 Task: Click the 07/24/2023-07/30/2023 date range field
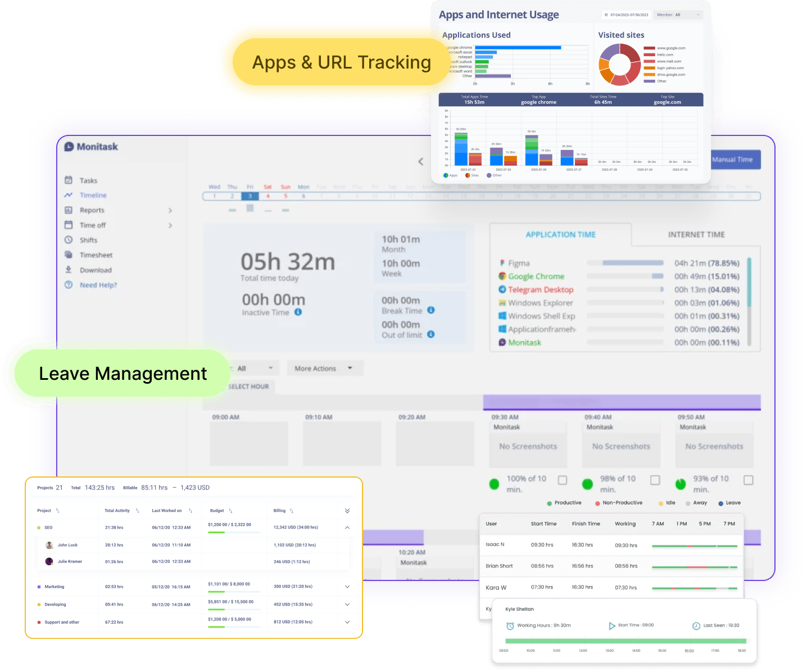click(626, 15)
